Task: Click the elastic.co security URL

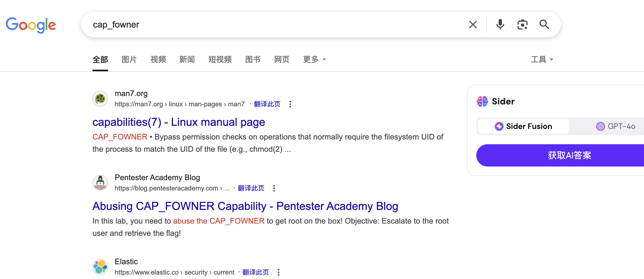Action: (x=174, y=272)
